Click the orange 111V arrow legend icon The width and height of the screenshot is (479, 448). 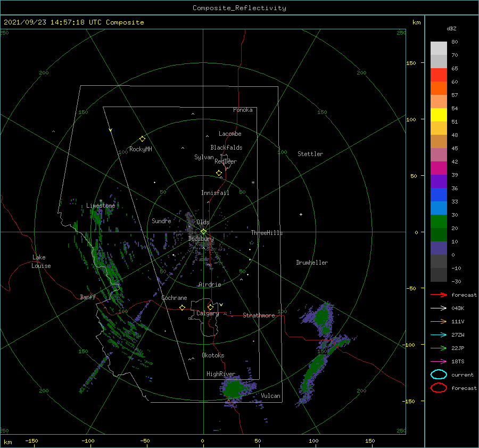point(439,321)
